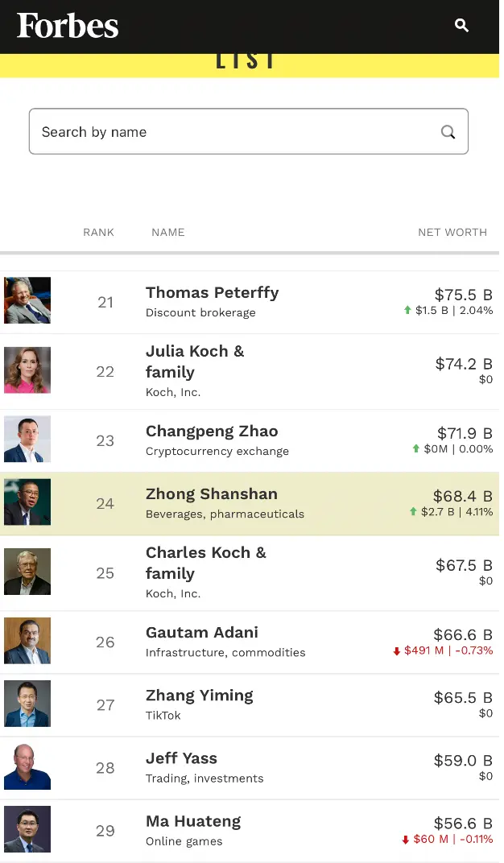Click the Forbes logo
This screenshot has width=504, height=863.
[x=68, y=26]
